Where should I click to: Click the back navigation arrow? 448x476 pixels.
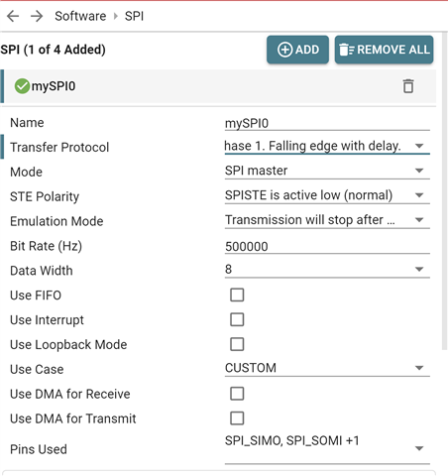coord(13,16)
